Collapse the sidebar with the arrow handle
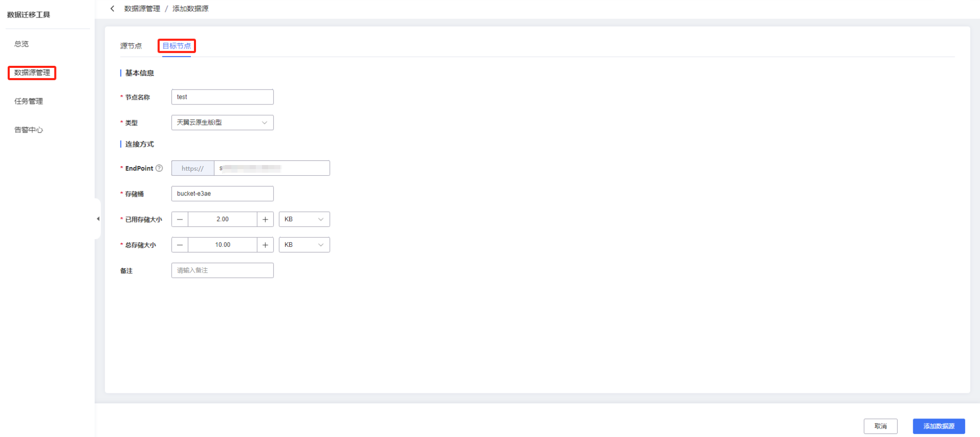This screenshot has height=437, width=980. pos(98,219)
